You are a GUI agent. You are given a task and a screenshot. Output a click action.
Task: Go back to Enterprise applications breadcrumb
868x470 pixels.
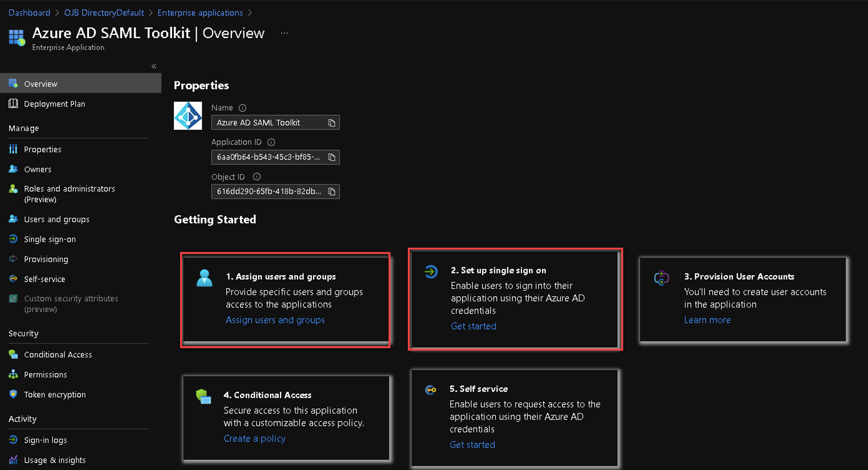click(x=200, y=13)
